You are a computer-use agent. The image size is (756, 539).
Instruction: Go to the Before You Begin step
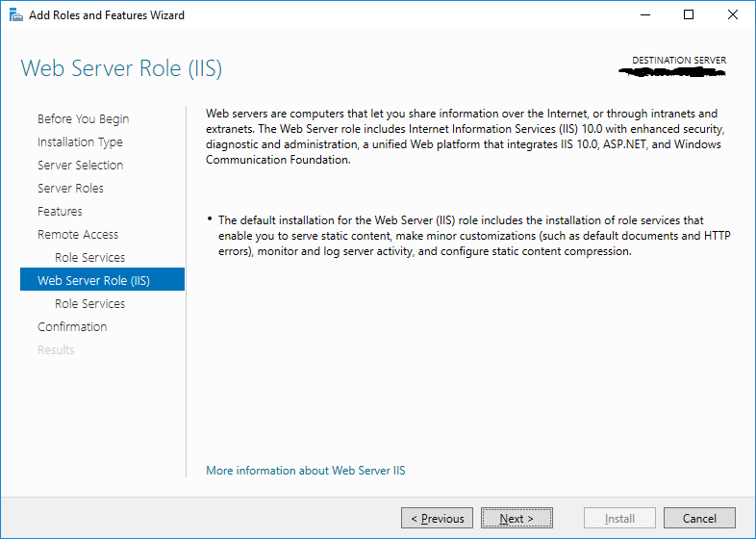[84, 118]
